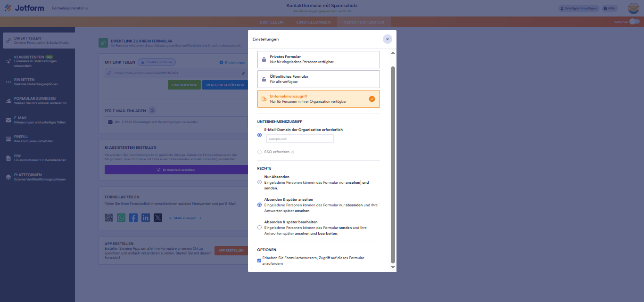Viewport: 644px width, 302px height.
Task: Select the Privates Formular option
Action: point(319,59)
